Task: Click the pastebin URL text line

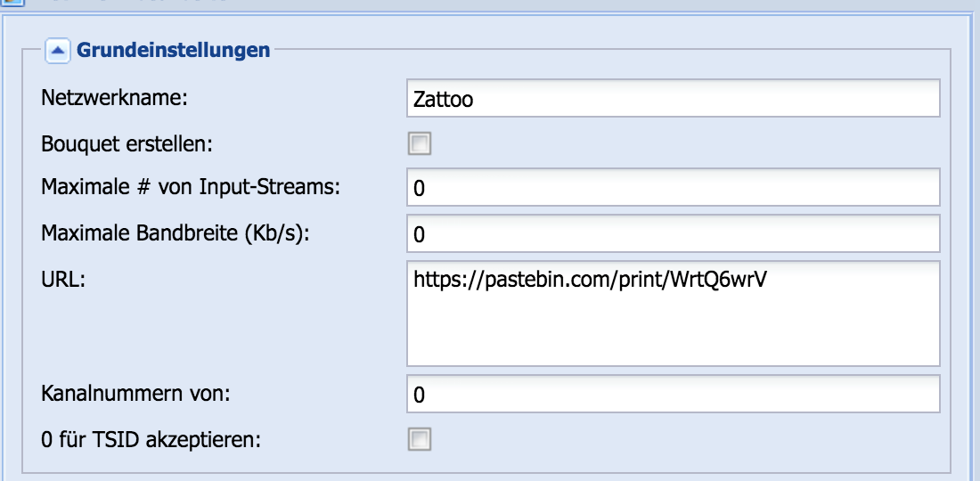Action: point(590,279)
